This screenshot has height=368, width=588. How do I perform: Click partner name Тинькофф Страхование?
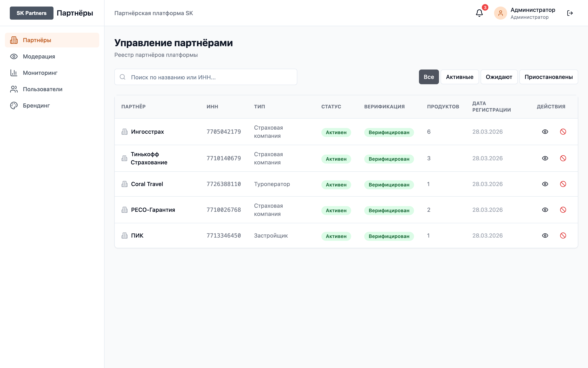tap(149, 158)
